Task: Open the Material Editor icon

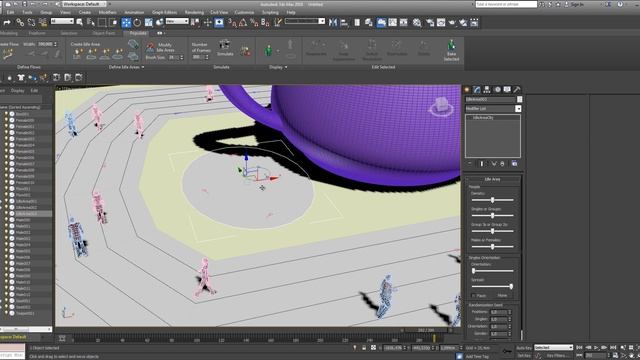Action: click(x=417, y=22)
